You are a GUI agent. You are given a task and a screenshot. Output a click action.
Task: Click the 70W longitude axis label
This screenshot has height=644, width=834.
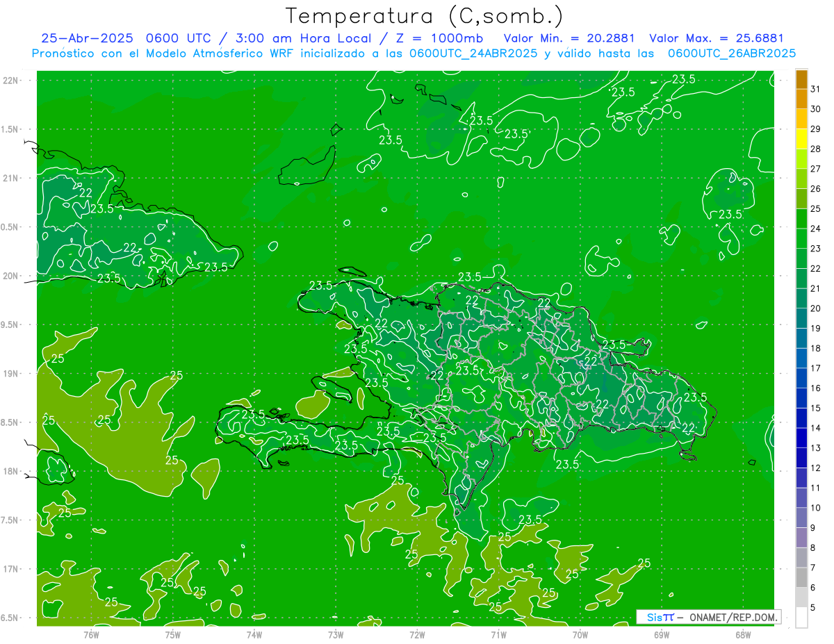tap(580, 634)
